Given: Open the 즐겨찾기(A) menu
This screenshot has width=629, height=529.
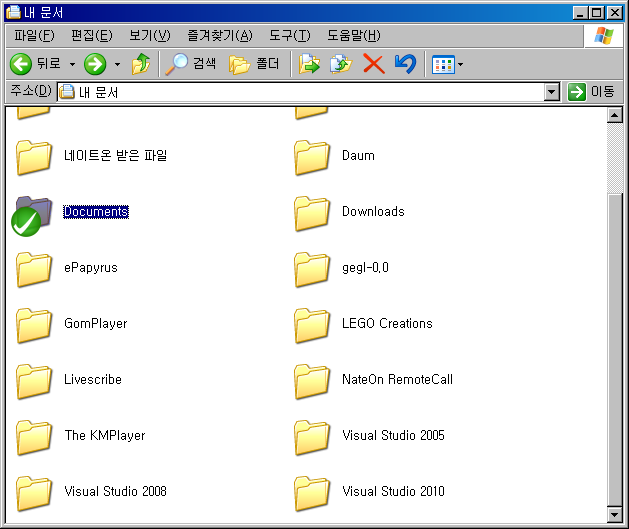Looking at the screenshot, I should point(220,35).
